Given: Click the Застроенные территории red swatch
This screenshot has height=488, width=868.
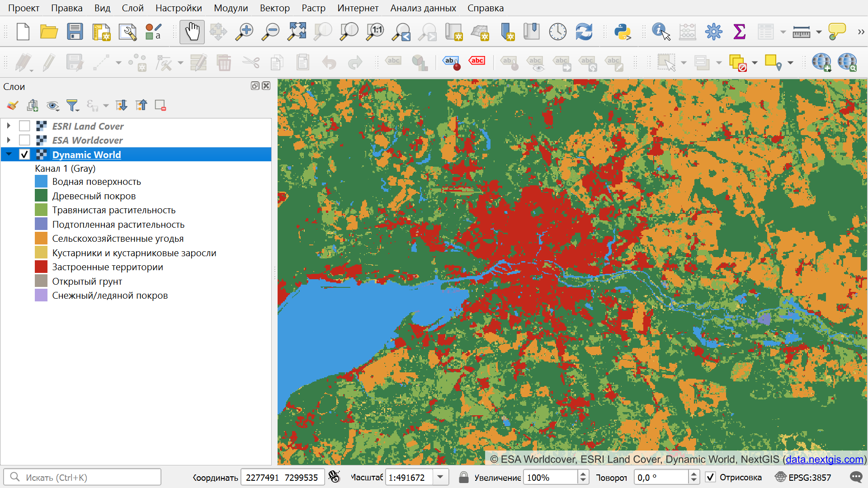Looking at the screenshot, I should 41,267.
